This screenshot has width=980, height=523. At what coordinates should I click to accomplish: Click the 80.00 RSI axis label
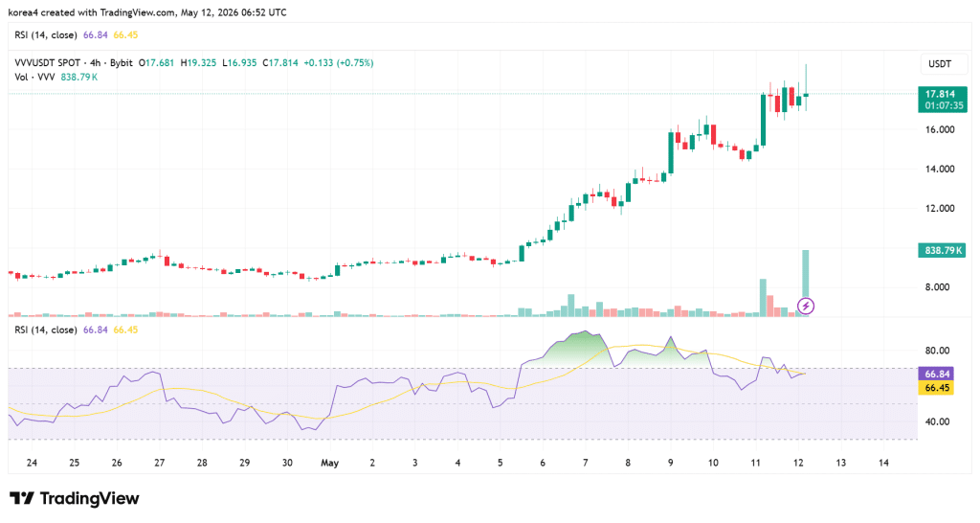(938, 351)
